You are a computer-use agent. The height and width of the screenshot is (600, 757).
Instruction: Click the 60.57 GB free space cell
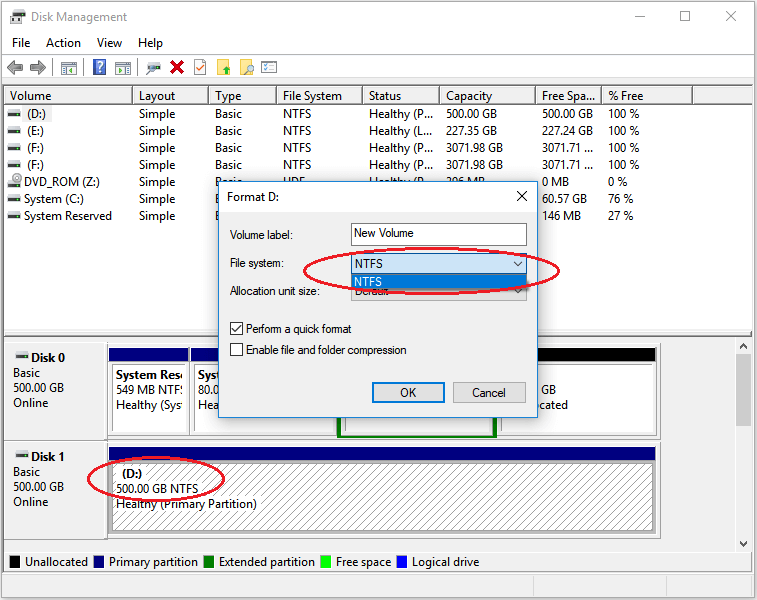564,199
